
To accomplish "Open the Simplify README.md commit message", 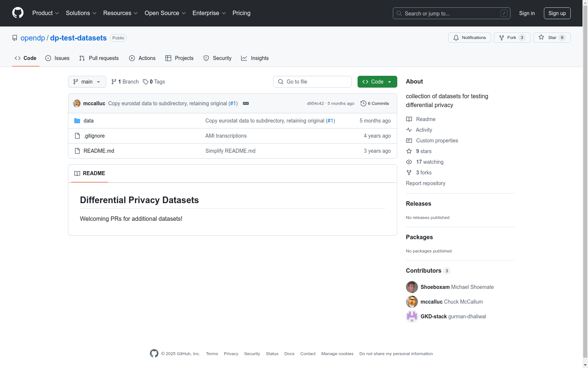I will click(230, 151).
